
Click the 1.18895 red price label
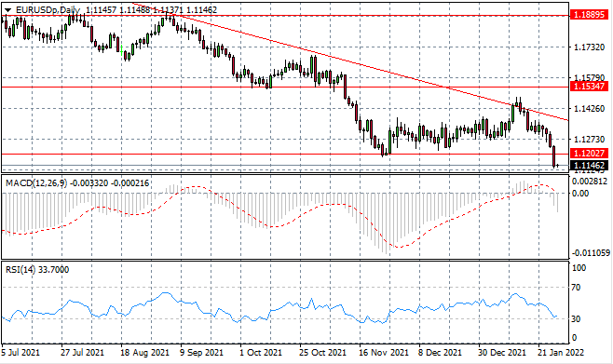[x=589, y=15]
